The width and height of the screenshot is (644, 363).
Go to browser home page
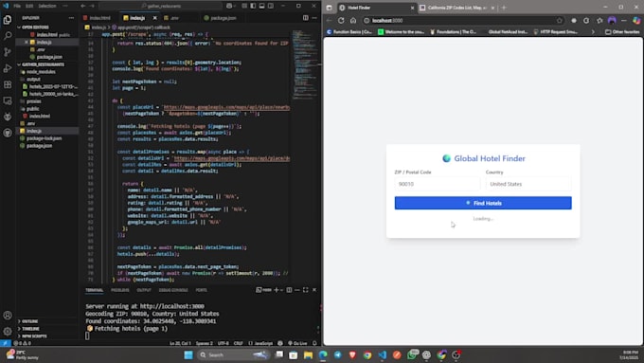[353, 20]
